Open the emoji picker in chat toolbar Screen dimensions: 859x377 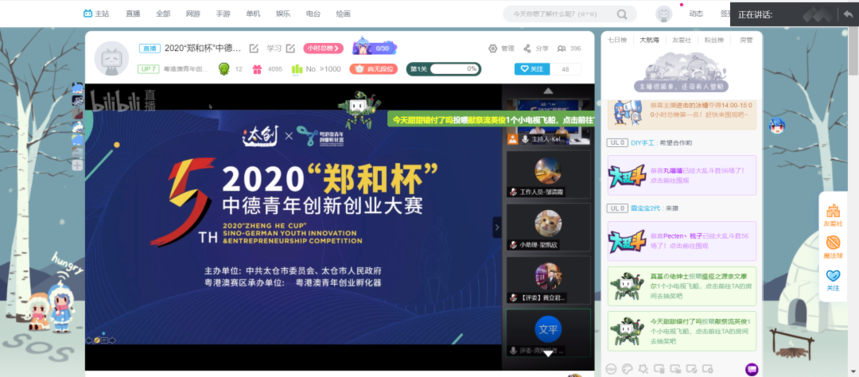(x=611, y=368)
